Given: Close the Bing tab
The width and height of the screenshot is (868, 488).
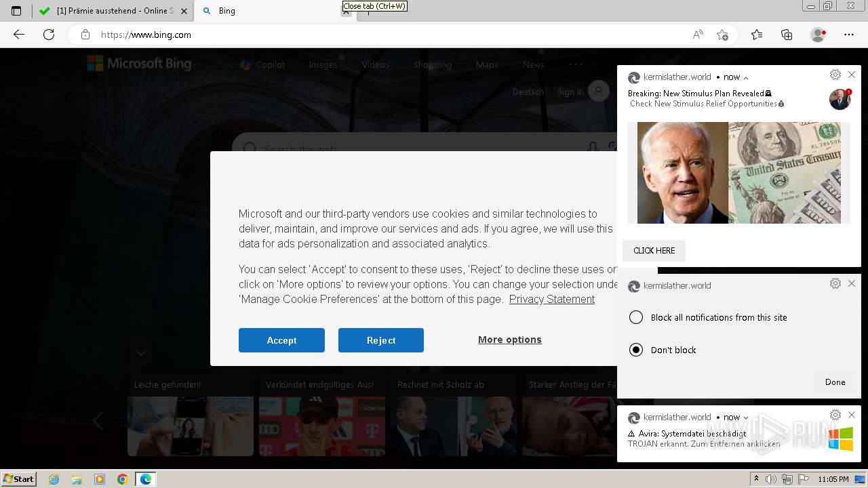Looking at the screenshot, I should (347, 11).
